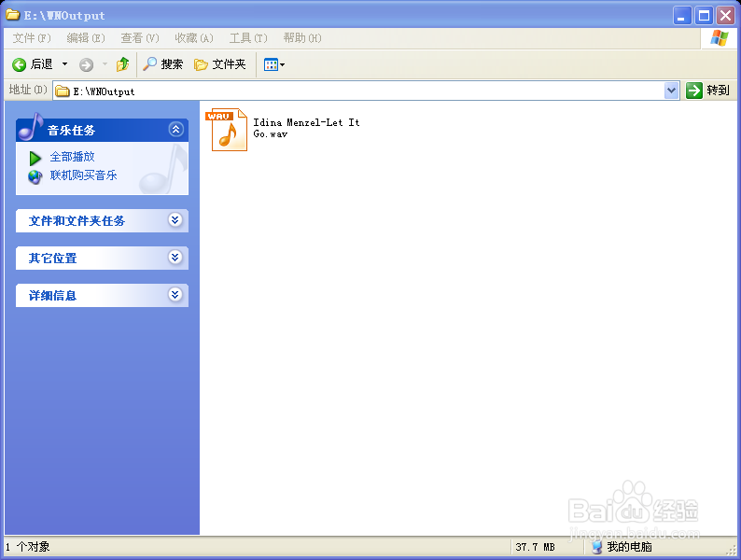Open the 文件(F) menu
Image resolution: width=741 pixels, height=560 pixels.
(32, 38)
